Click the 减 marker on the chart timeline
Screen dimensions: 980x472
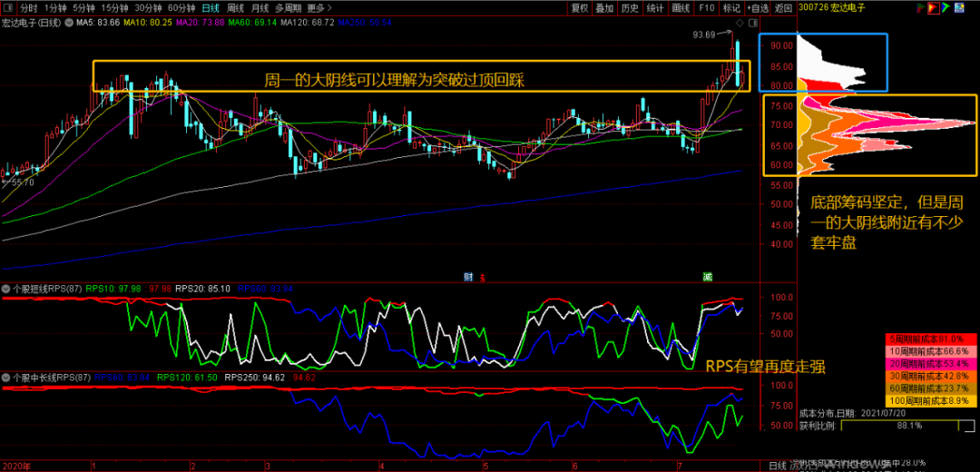707,276
